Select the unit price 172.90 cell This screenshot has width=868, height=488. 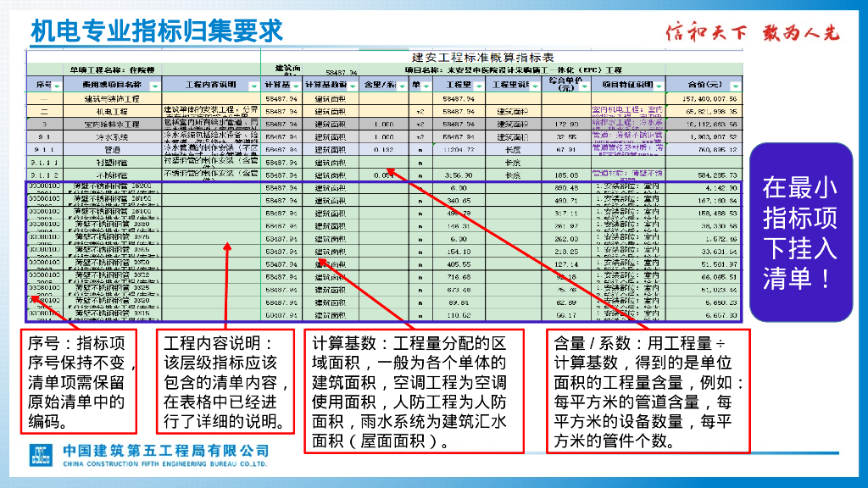coord(566,124)
